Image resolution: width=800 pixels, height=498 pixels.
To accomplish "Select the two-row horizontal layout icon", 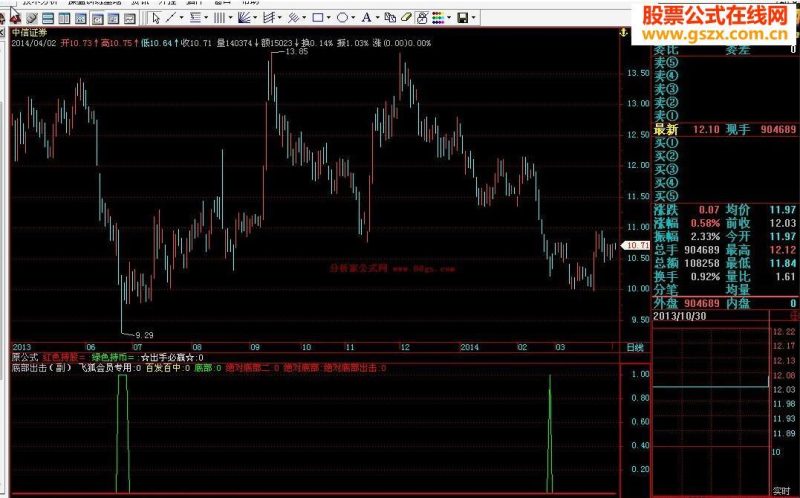I will (x=48, y=19).
